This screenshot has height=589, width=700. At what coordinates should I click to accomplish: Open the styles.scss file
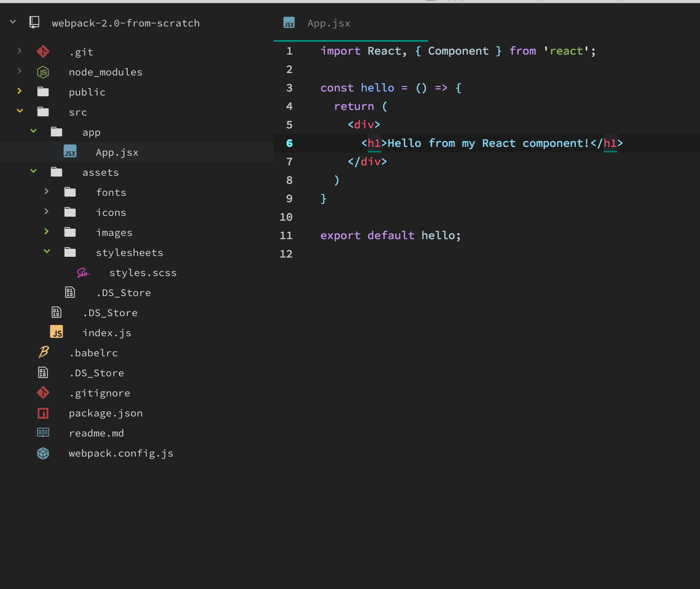(x=143, y=272)
